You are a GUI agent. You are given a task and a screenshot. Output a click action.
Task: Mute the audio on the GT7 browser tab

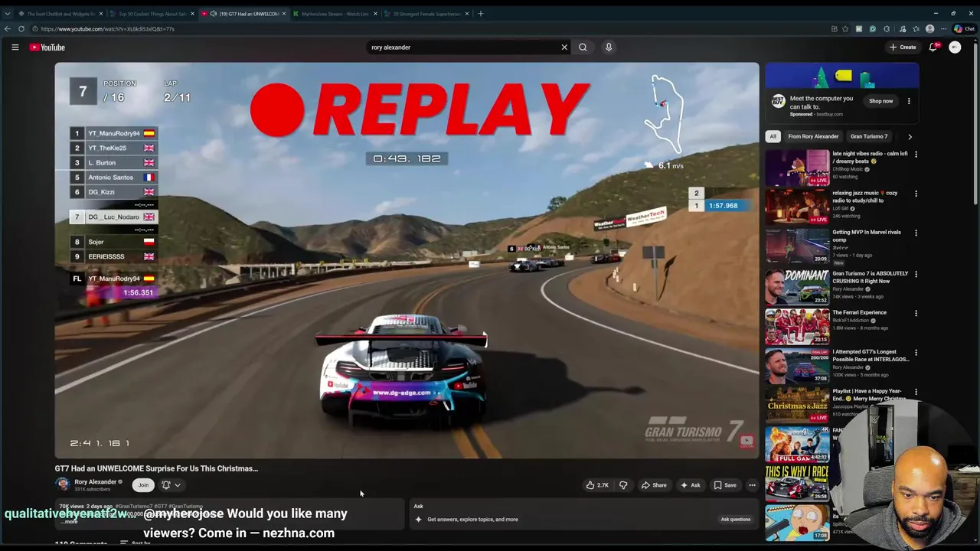pyautogui.click(x=213, y=14)
